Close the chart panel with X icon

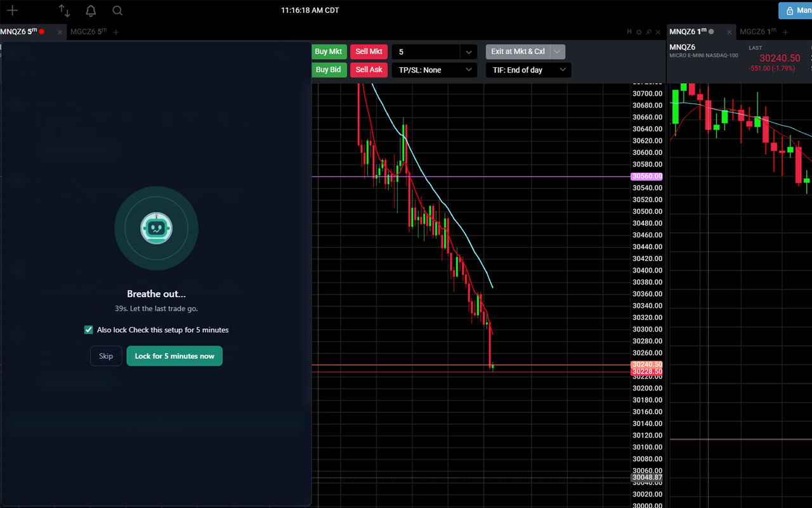(658, 32)
